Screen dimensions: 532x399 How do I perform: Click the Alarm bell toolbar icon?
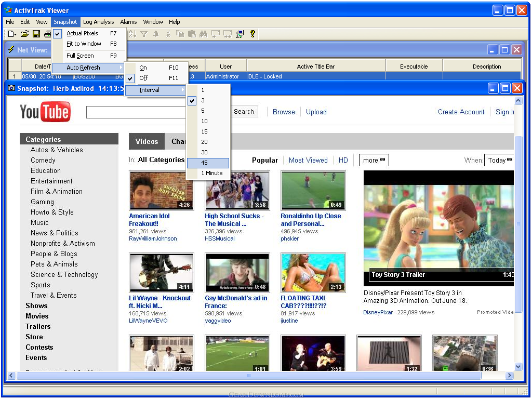(156, 34)
